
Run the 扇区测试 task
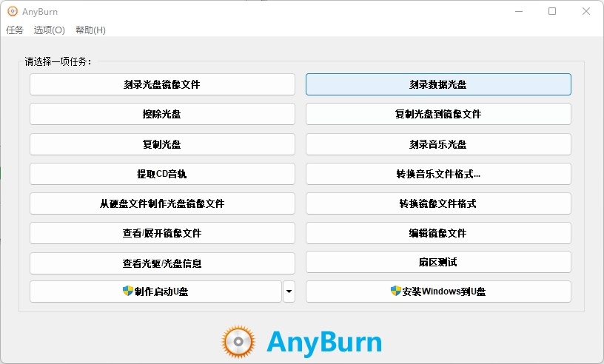click(438, 262)
